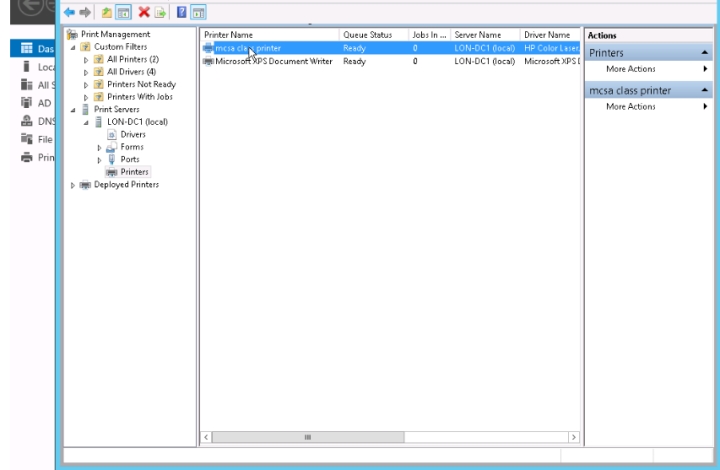The width and height of the screenshot is (720, 470).
Task: Click the horizontal scrollbar in printer list
Action: coord(388,437)
